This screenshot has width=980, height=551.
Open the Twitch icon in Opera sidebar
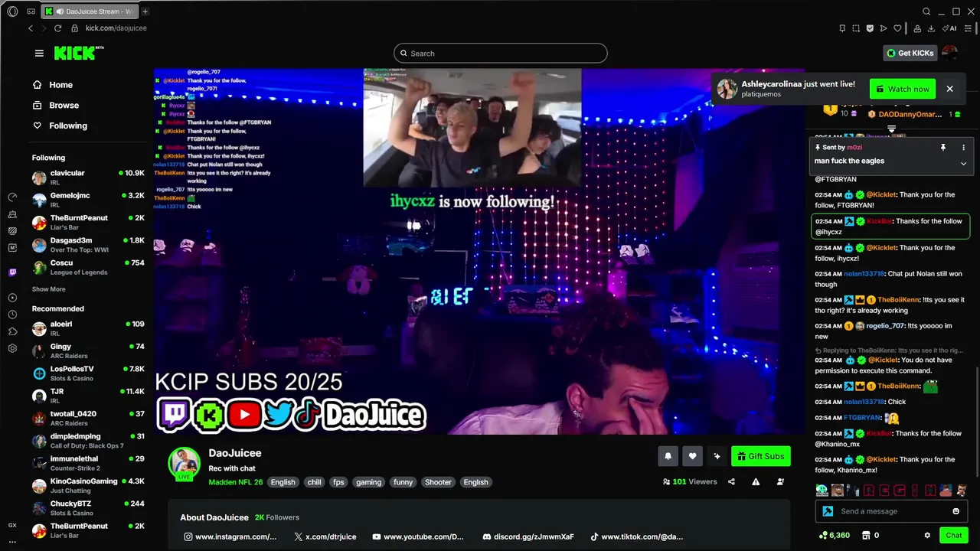12,272
